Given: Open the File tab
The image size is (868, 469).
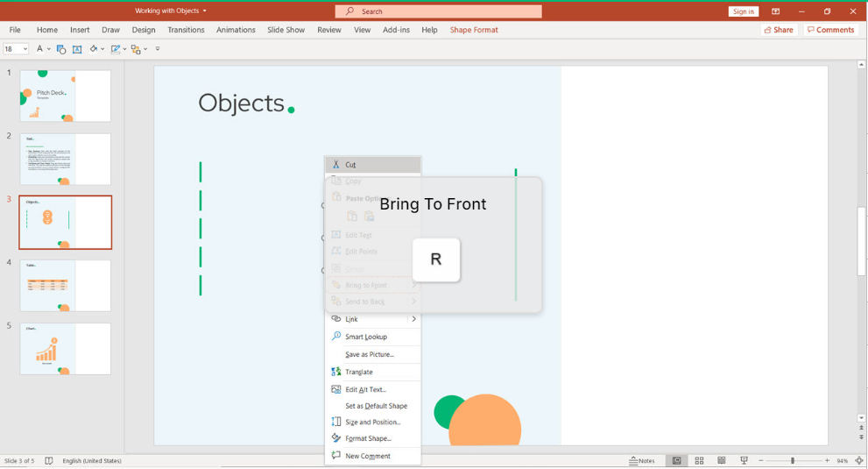Looking at the screenshot, I should coord(15,30).
